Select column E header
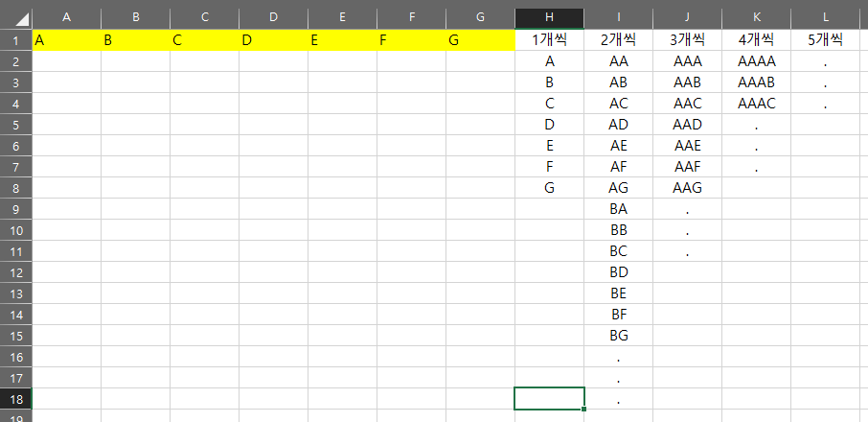Image resolution: width=868 pixels, height=422 pixels. (343, 19)
